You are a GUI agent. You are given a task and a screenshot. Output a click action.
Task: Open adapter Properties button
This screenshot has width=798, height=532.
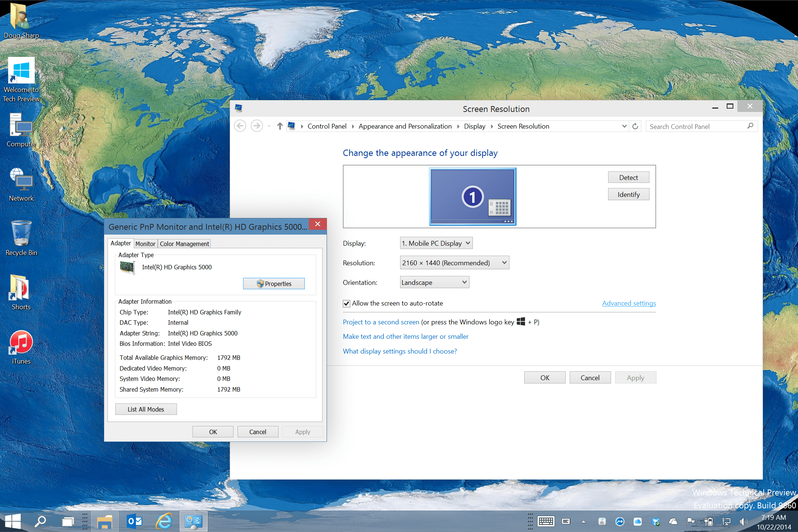(x=274, y=284)
